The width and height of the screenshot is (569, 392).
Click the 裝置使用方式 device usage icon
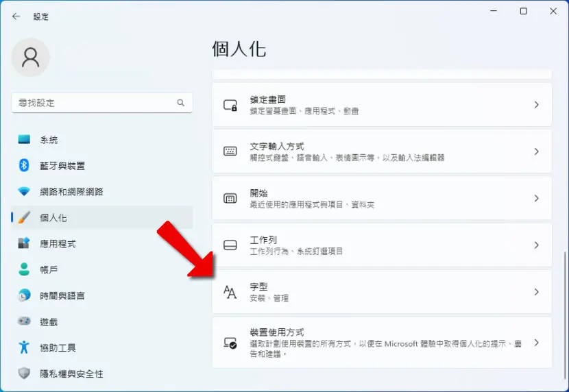[230, 343]
